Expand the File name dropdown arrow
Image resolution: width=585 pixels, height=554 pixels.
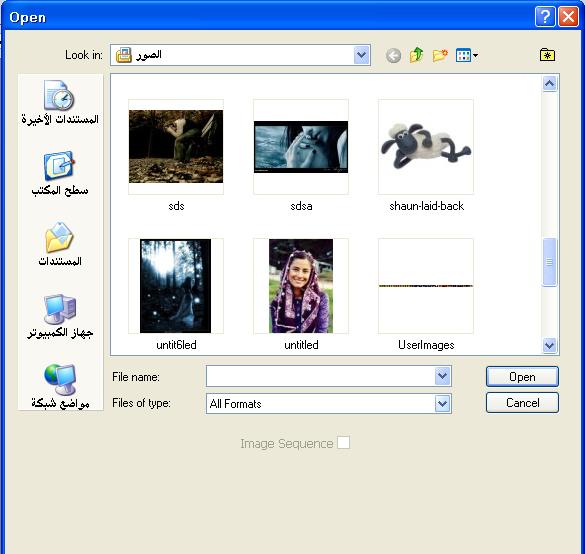[x=442, y=376]
